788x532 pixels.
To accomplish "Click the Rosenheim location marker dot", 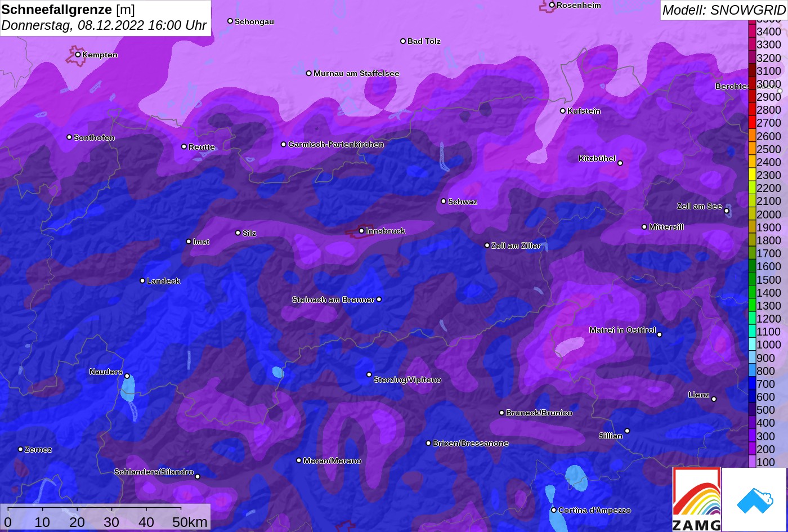I will [x=552, y=5].
